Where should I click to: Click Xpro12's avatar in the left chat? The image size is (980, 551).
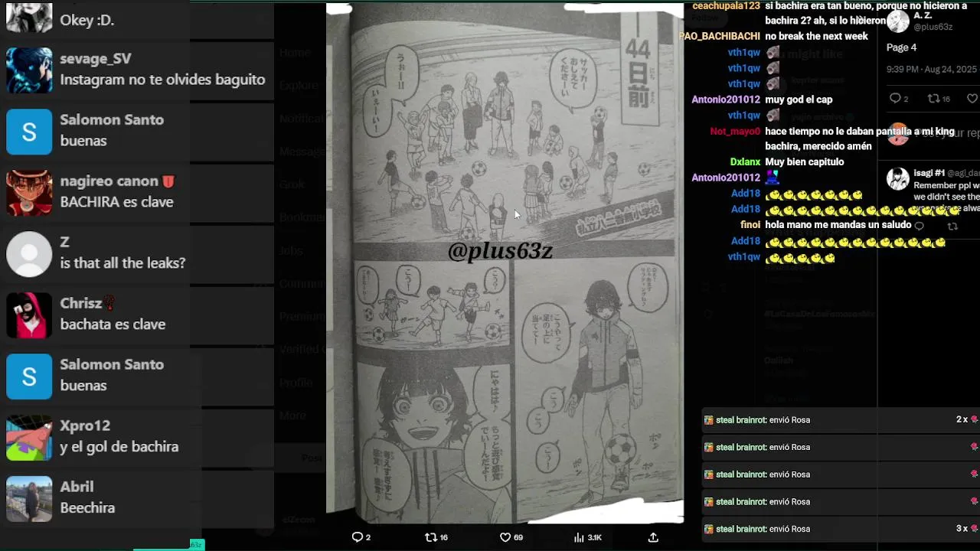29,437
